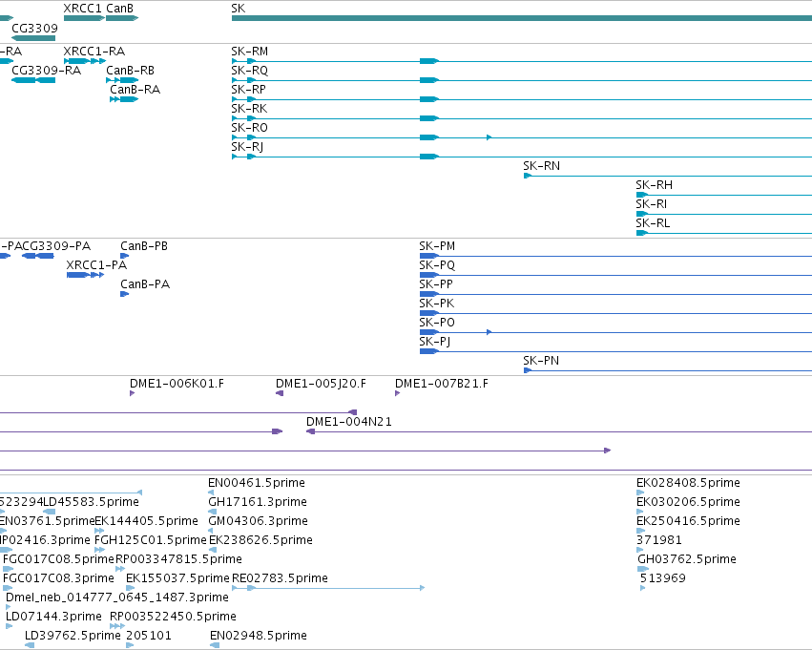
Task: Select protein SK-PQ
Action: [615, 275]
